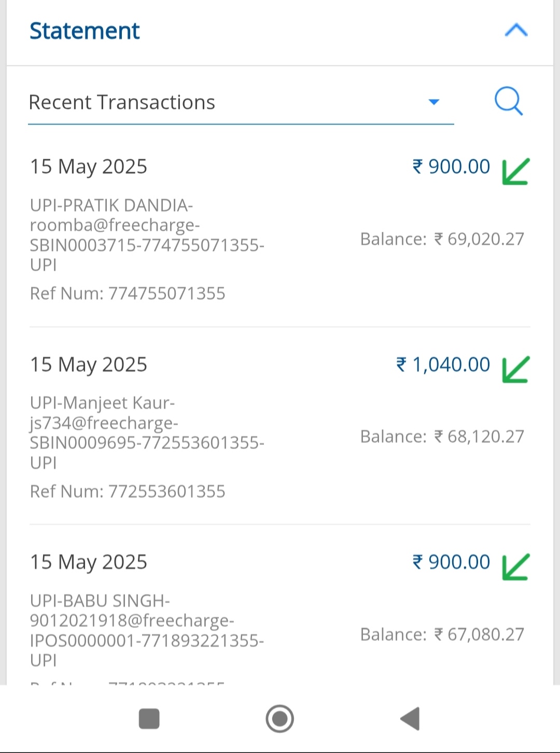Open the Recent Transactions dropdown arrow

(434, 102)
